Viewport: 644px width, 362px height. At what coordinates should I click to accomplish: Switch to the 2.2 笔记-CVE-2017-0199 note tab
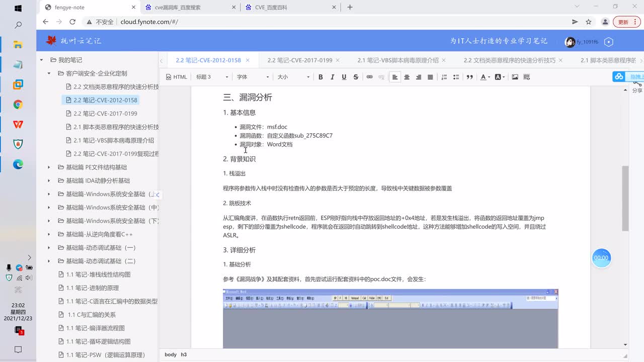(x=300, y=60)
